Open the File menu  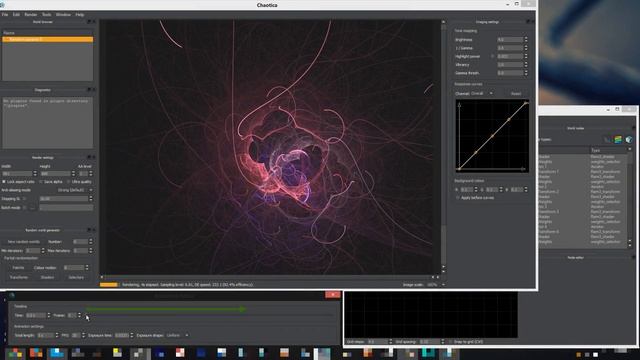tap(5, 15)
